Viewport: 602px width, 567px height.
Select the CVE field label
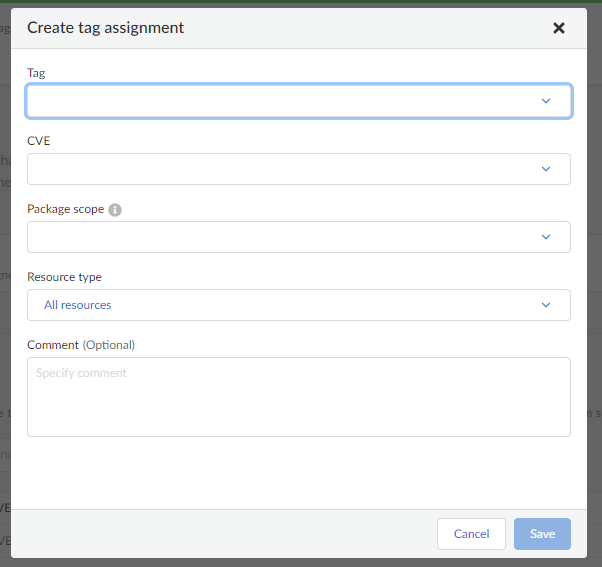(38, 141)
